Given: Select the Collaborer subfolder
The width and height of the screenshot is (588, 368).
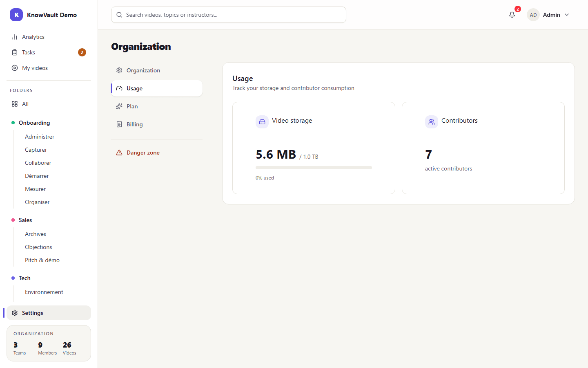Looking at the screenshot, I should (38, 163).
